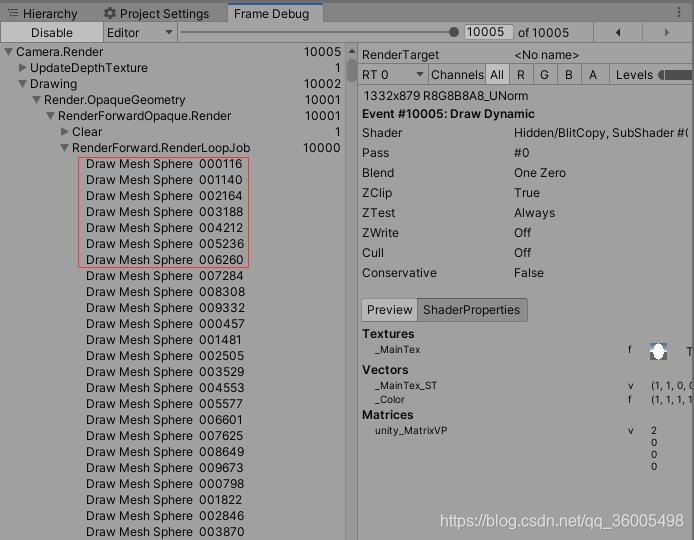
Task: Click the Project Settings gear icon
Action: tap(109, 13)
